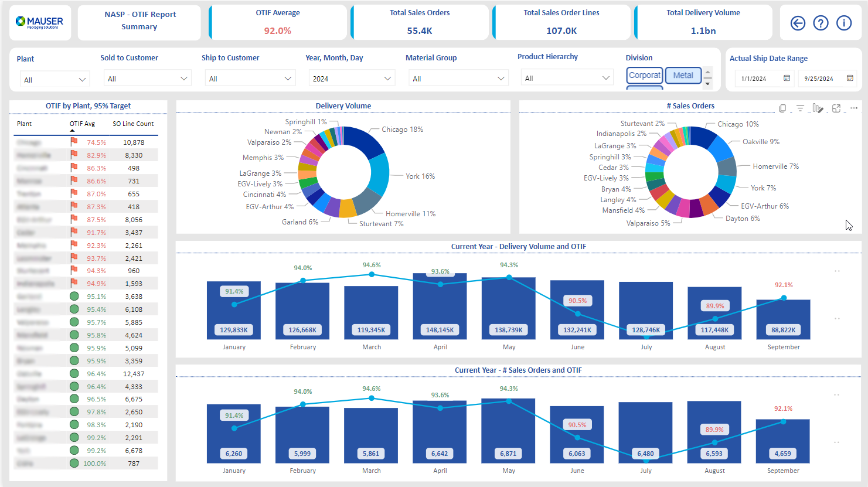The image size is (868, 487).
Task: Click the red flag beside 94.9% OTIF
Action: tap(74, 283)
